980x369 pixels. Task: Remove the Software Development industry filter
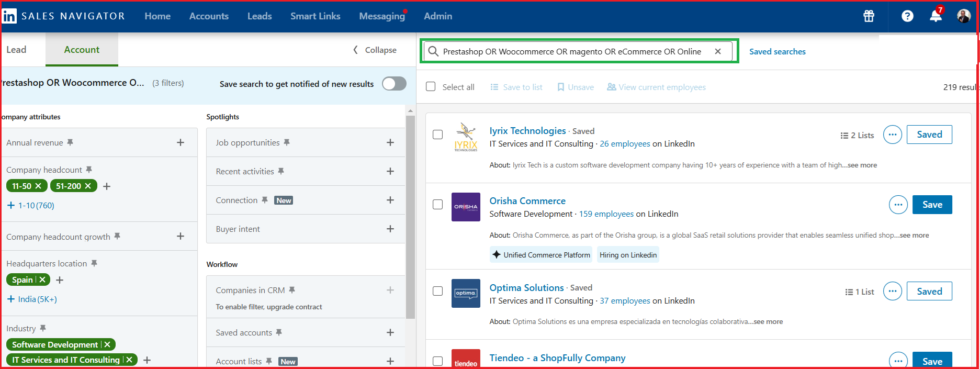point(107,344)
